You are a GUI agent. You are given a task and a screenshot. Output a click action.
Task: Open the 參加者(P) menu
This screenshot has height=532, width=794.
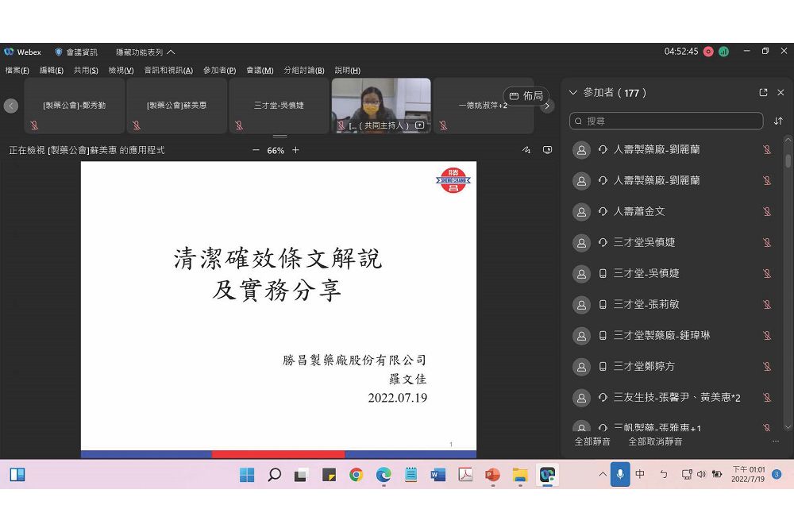coord(220,71)
